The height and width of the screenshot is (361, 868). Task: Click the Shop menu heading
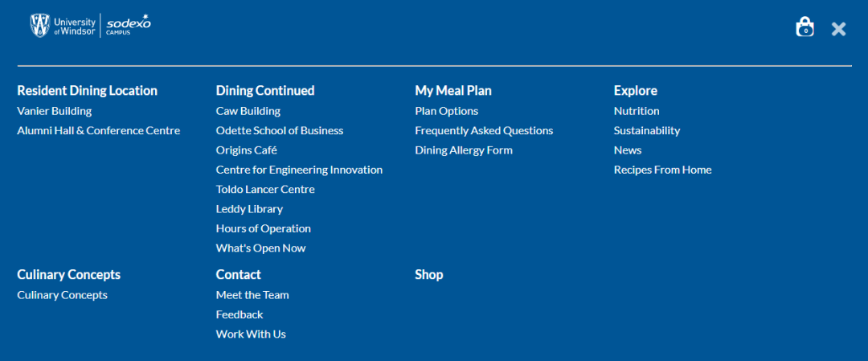(429, 275)
